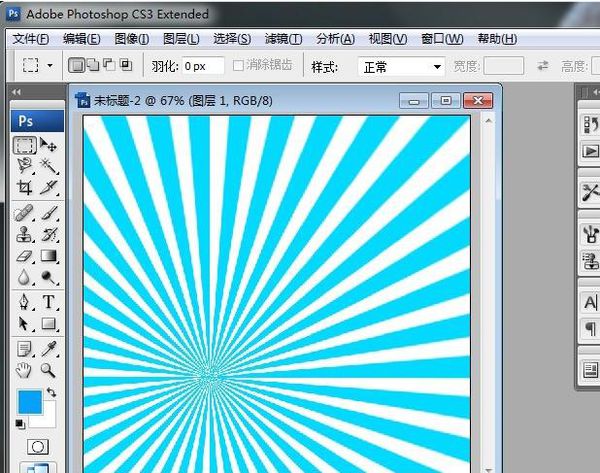Select the Eraser tool
Viewport: 600px width, 473px height.
tap(25, 255)
